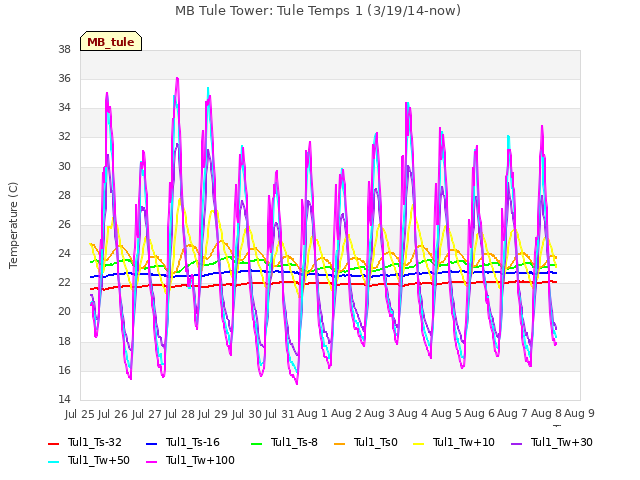This screenshot has width=640, height=480.
Task: Click the Jul 26 x-axis date label
Action: coord(113,414)
